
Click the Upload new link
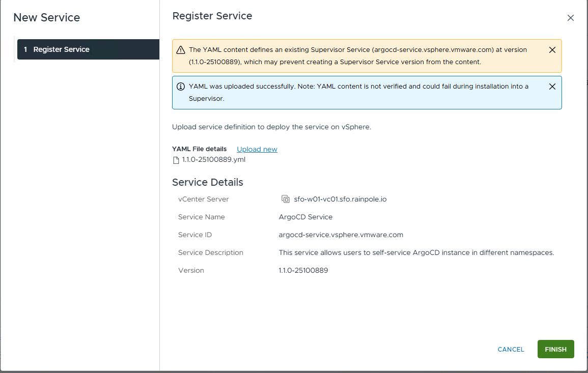[x=257, y=149]
